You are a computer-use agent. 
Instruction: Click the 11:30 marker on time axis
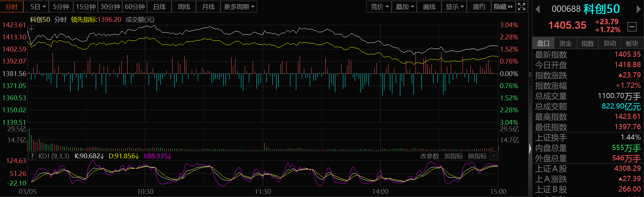click(x=263, y=191)
